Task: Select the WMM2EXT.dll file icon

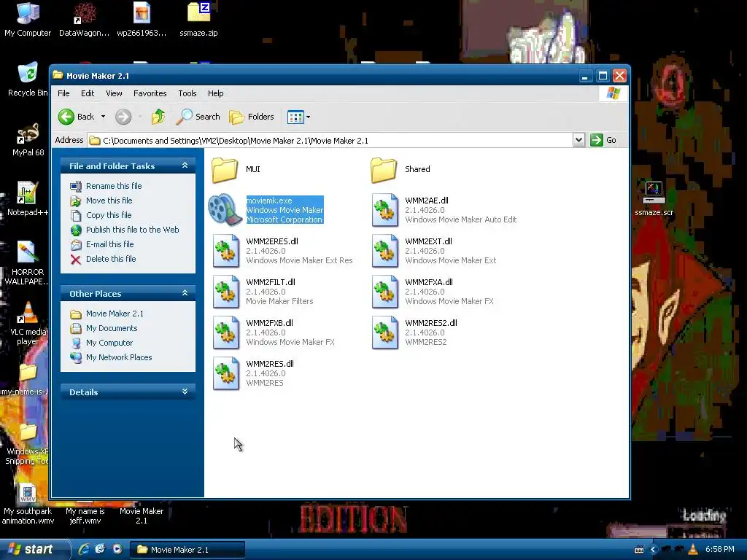Action: [x=385, y=251]
